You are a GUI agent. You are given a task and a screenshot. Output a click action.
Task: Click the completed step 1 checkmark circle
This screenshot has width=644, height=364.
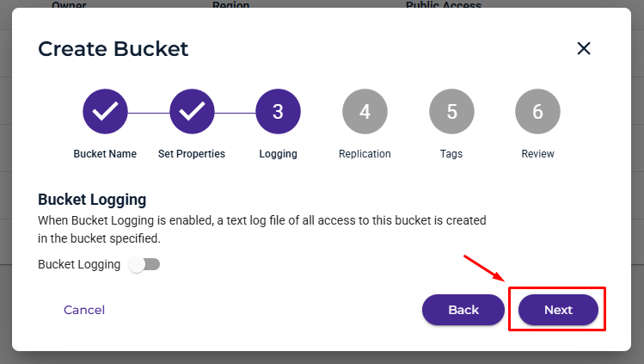[105, 112]
